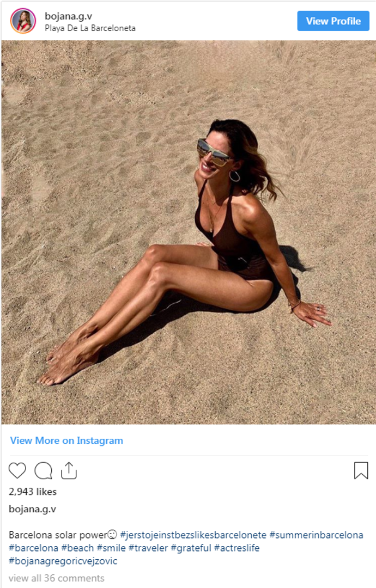376x588 pixels.
Task: Open the bojana.g.v profile avatar
Action: coord(23,21)
